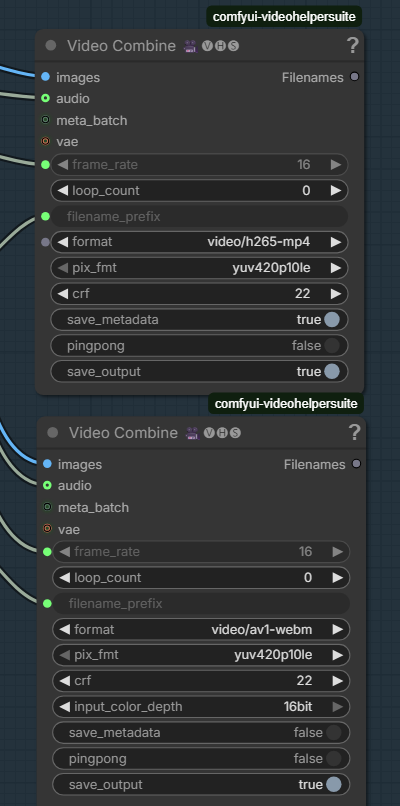Enable pingpong in the top node

199,345
